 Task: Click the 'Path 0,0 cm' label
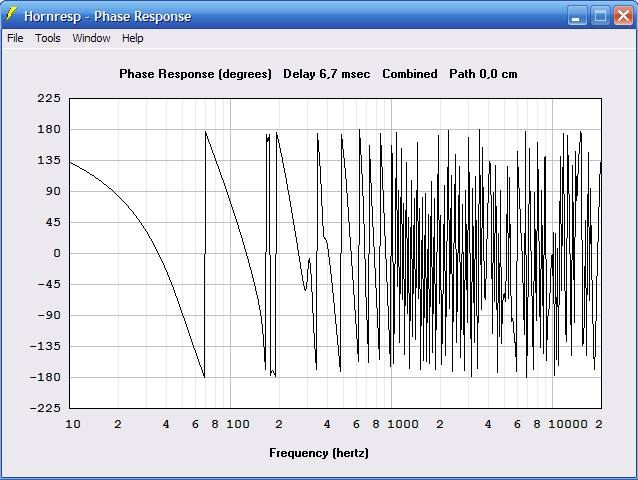(483, 74)
